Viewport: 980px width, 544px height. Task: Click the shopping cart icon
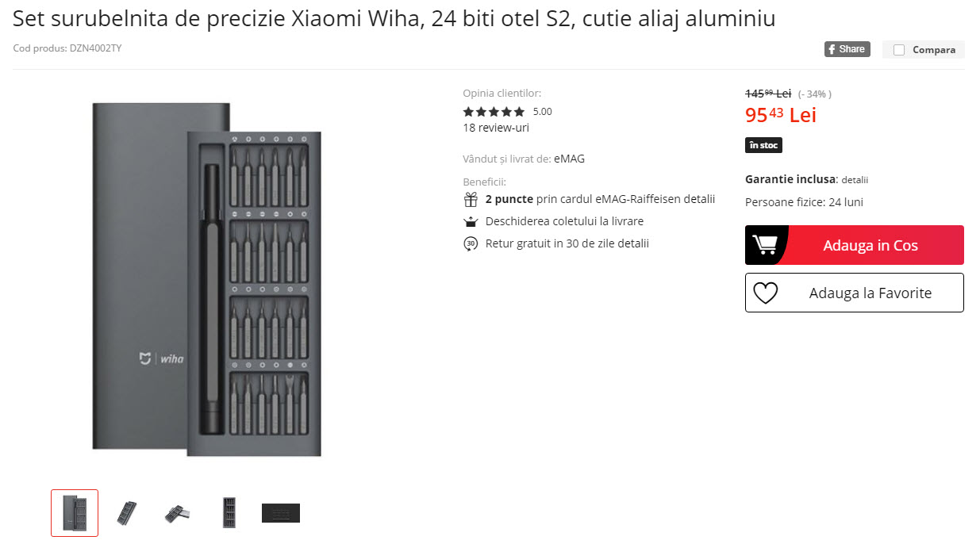[765, 245]
